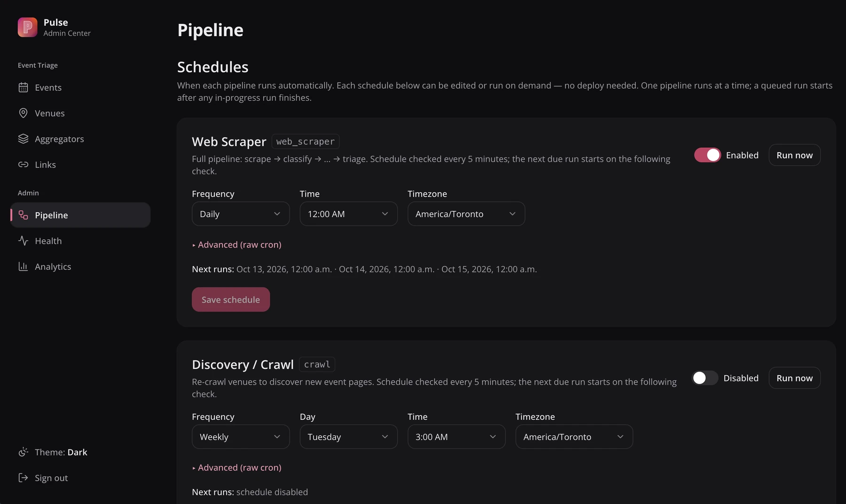Open Web Scraper Time dropdown 12:00 AM

(349, 214)
